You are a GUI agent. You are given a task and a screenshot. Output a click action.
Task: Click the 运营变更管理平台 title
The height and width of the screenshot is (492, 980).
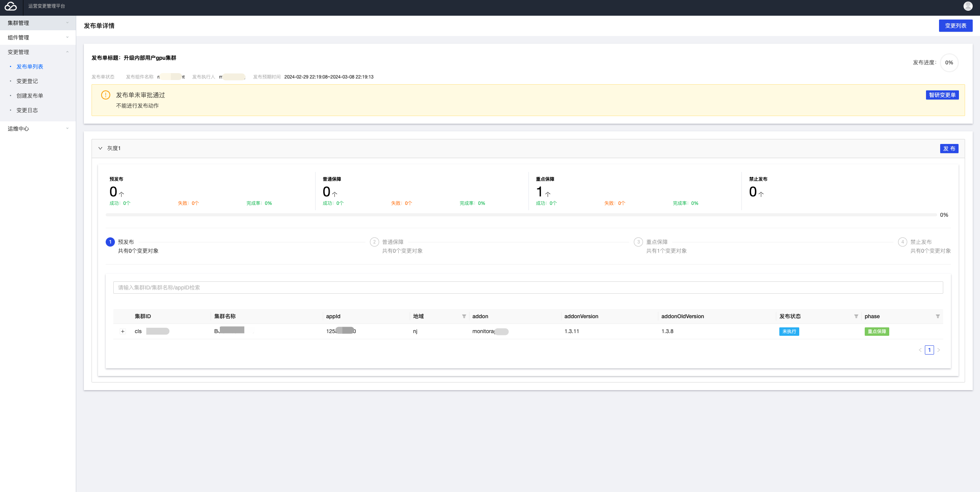pos(47,6)
